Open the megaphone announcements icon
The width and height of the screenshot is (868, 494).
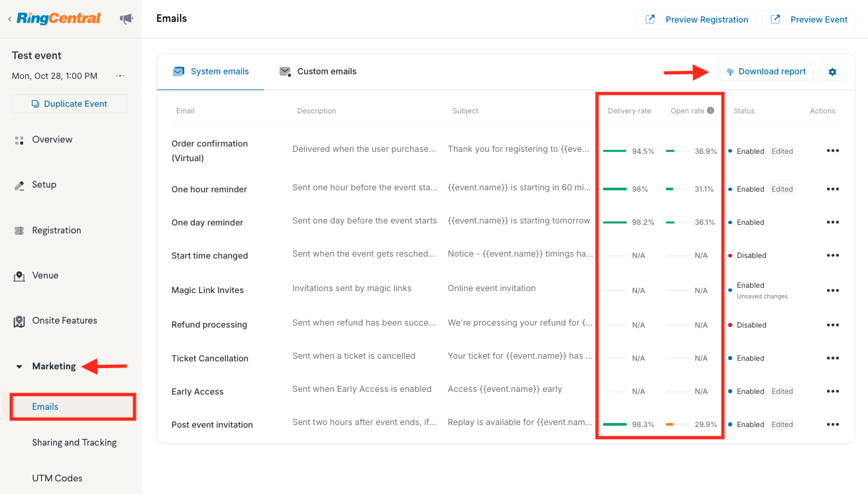(126, 19)
